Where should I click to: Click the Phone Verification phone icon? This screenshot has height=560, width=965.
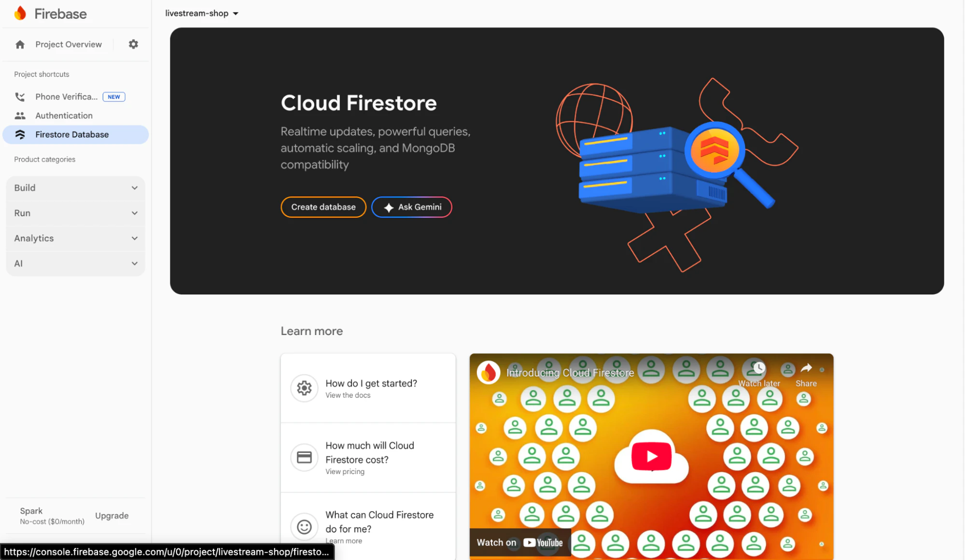20,97
